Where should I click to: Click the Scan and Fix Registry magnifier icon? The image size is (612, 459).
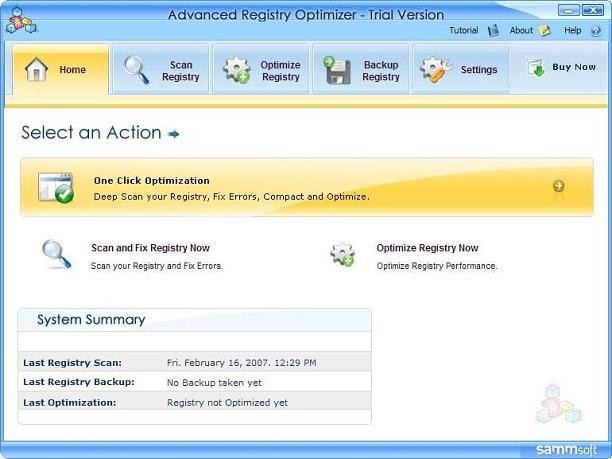pos(57,254)
